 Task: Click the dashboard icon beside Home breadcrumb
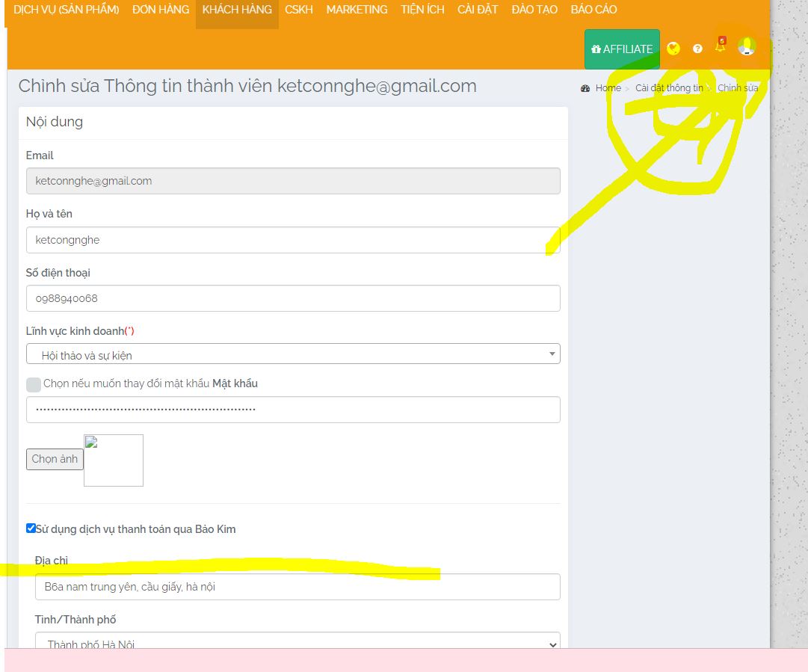(585, 88)
